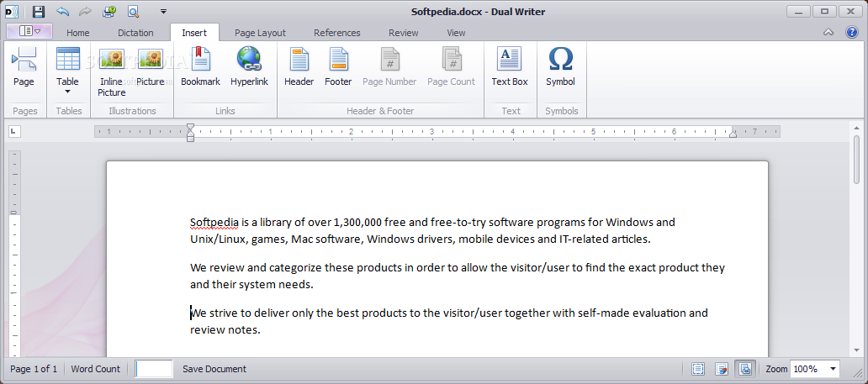Open the References tab
Viewport: 868px width, 384px height.
(337, 33)
